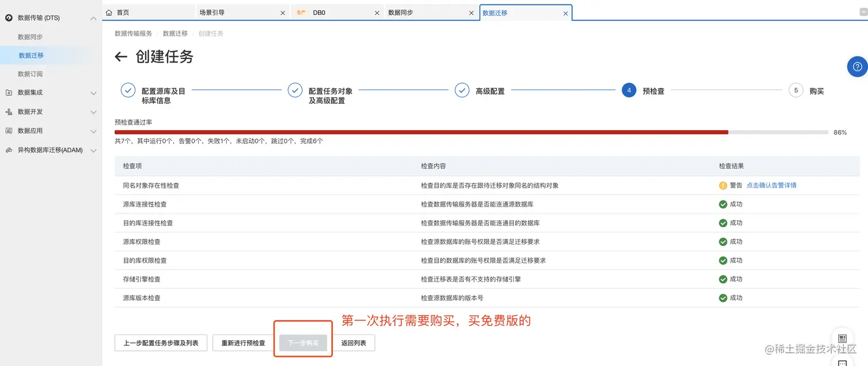The width and height of the screenshot is (868, 366).
Task: Close the 场景引导 tab
Action: pos(282,13)
